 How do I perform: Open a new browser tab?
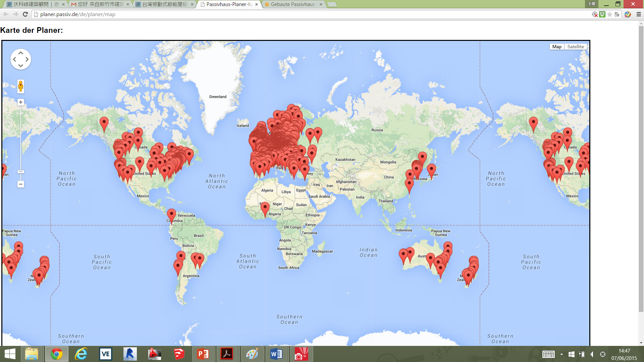tap(332, 4)
